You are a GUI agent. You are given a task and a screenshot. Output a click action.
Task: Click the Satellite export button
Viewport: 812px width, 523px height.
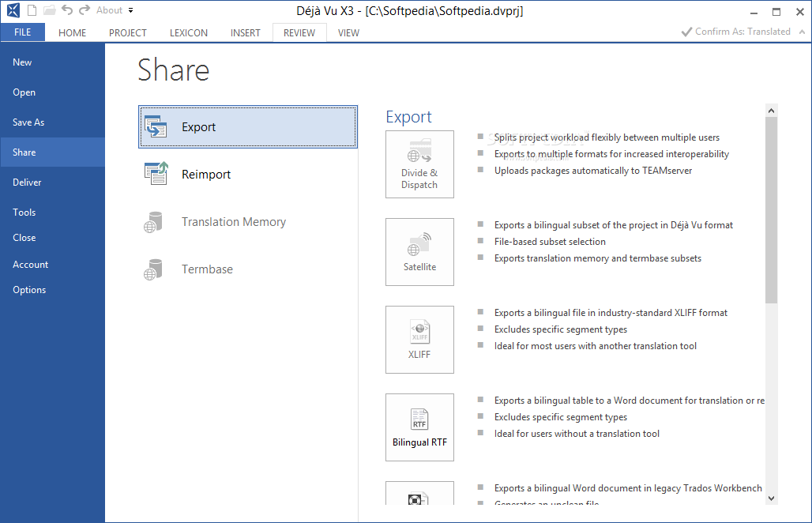click(419, 252)
